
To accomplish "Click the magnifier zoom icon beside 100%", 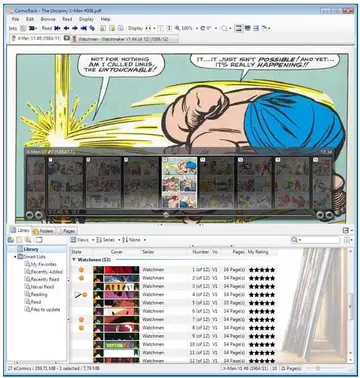I will coord(177,28).
